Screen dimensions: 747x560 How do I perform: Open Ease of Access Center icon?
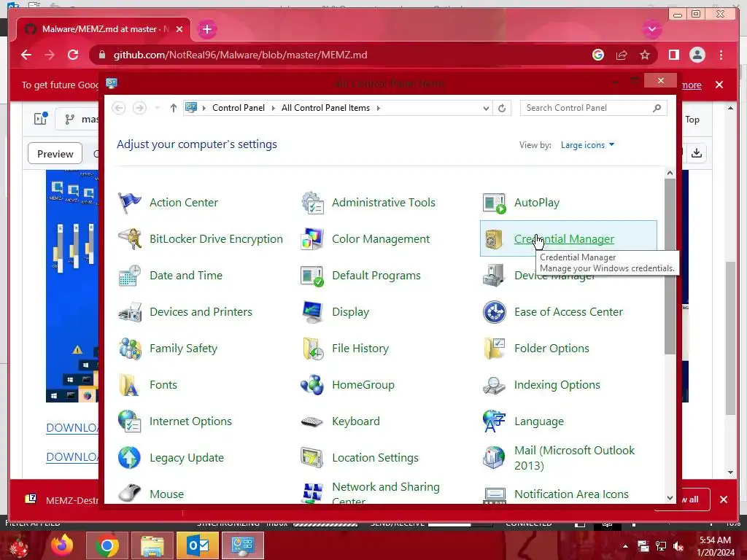[x=494, y=312]
